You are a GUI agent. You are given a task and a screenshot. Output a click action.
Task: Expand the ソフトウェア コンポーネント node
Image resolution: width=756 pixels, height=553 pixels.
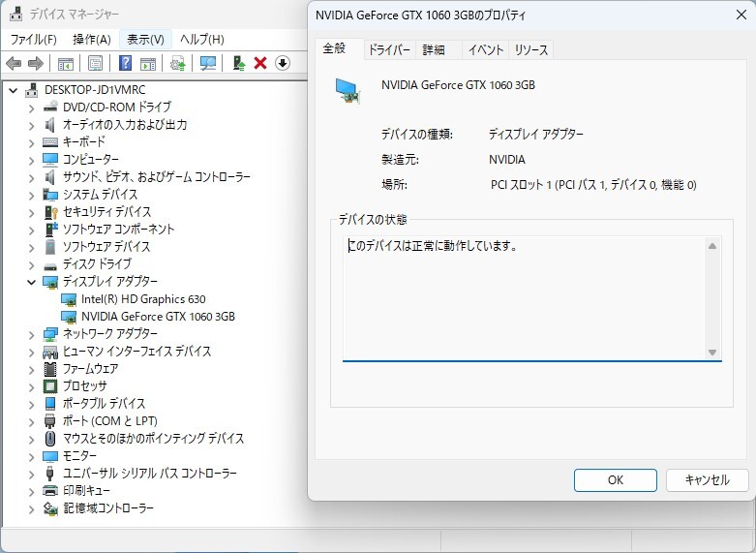[x=31, y=230]
